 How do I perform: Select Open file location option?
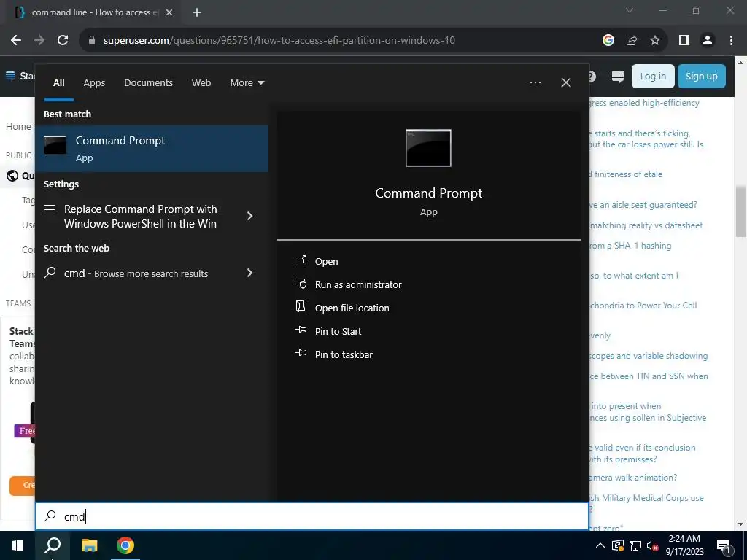pyautogui.click(x=352, y=308)
